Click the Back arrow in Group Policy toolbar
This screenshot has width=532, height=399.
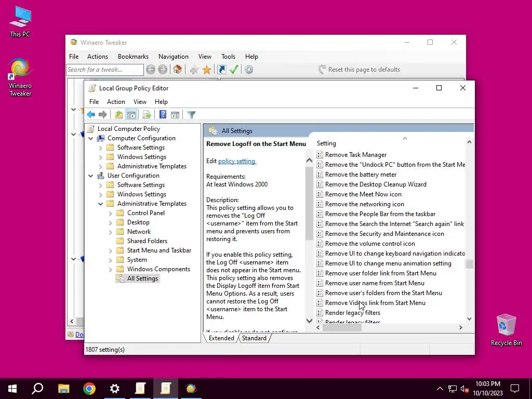click(x=91, y=115)
